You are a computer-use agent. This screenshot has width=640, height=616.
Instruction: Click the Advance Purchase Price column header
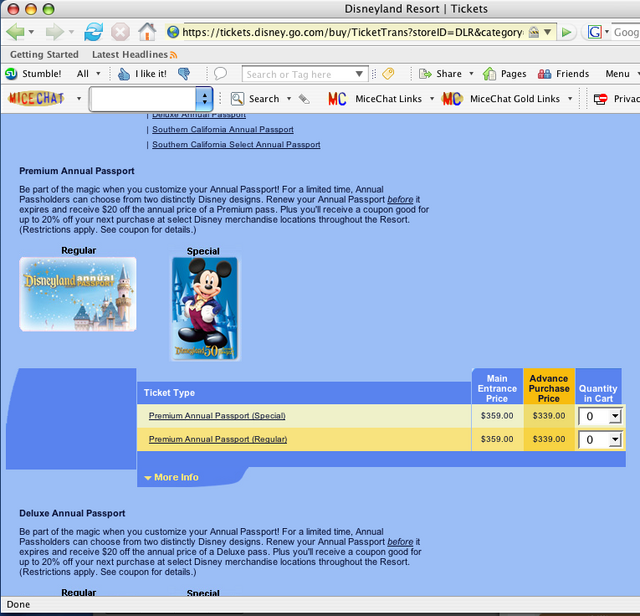point(549,389)
